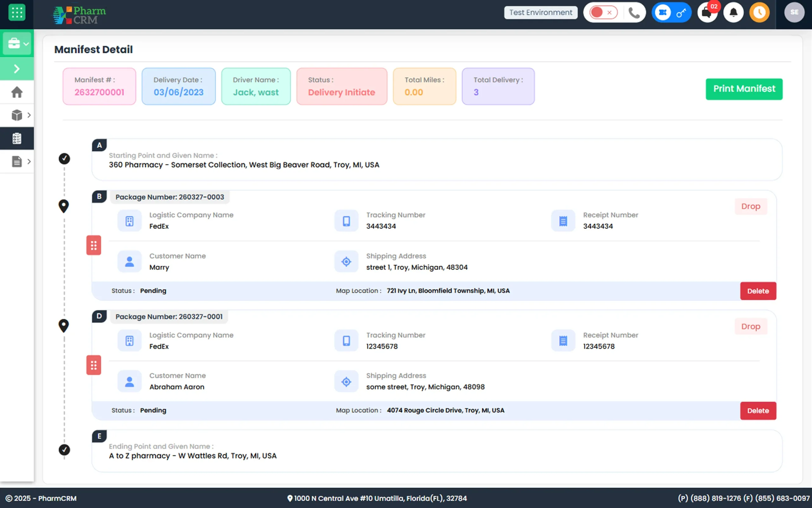Click the footer address 1000 N Central Ave
812x508 pixels.
click(x=377, y=498)
